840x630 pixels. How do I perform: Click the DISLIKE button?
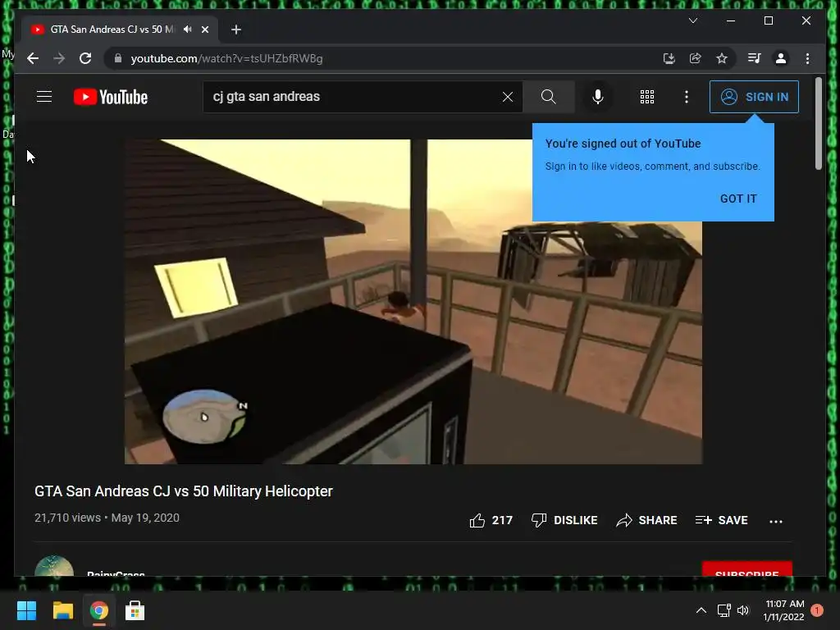(x=564, y=520)
